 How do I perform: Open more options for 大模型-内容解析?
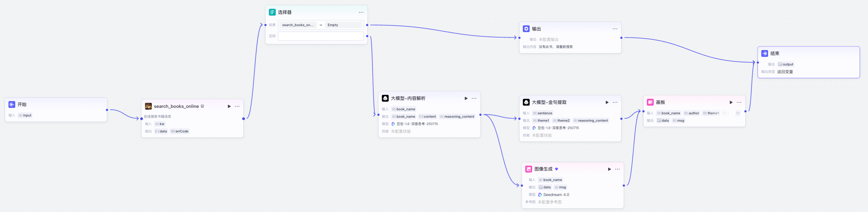point(474,98)
